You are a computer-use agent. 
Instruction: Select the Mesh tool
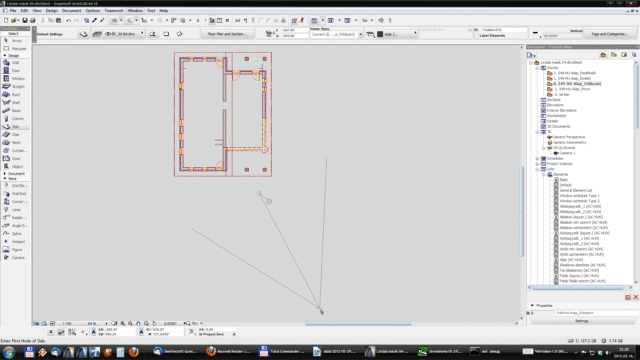(x=15, y=142)
